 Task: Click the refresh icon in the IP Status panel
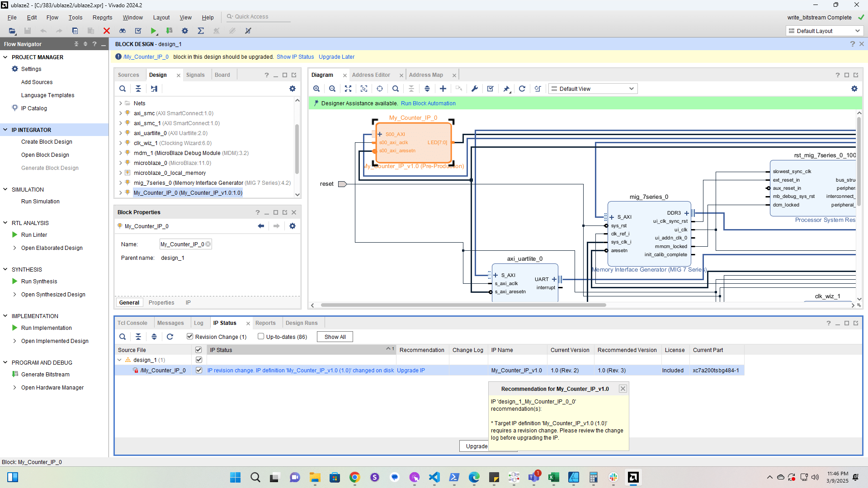click(170, 337)
